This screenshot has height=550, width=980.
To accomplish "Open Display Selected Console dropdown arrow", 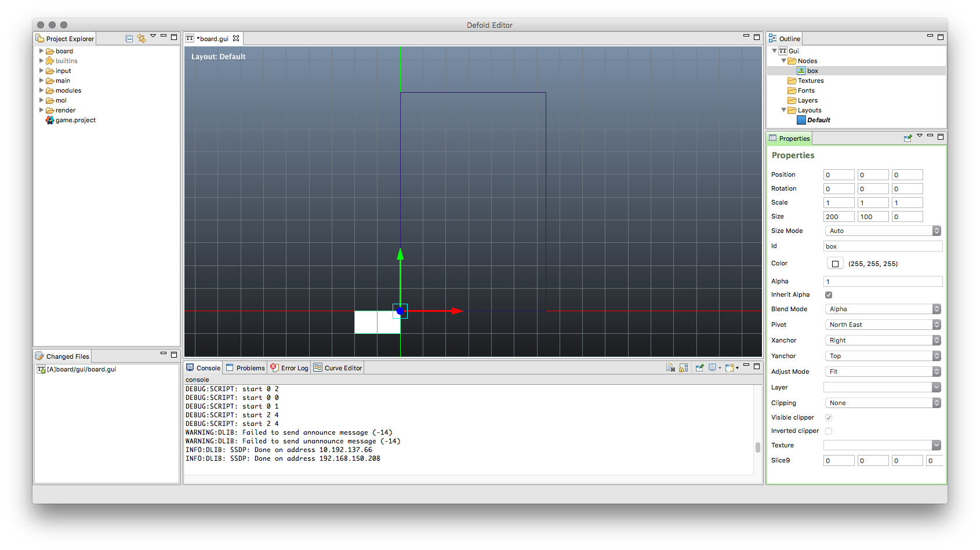I will click(720, 368).
